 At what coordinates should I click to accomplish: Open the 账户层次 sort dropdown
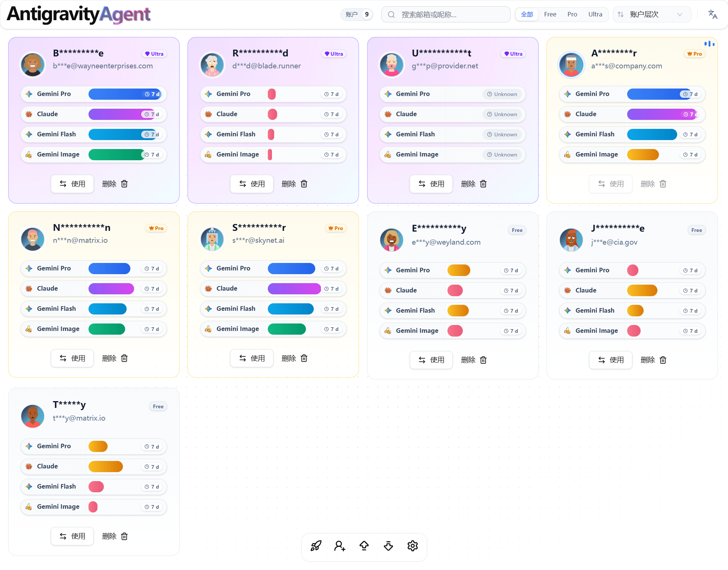652,15
